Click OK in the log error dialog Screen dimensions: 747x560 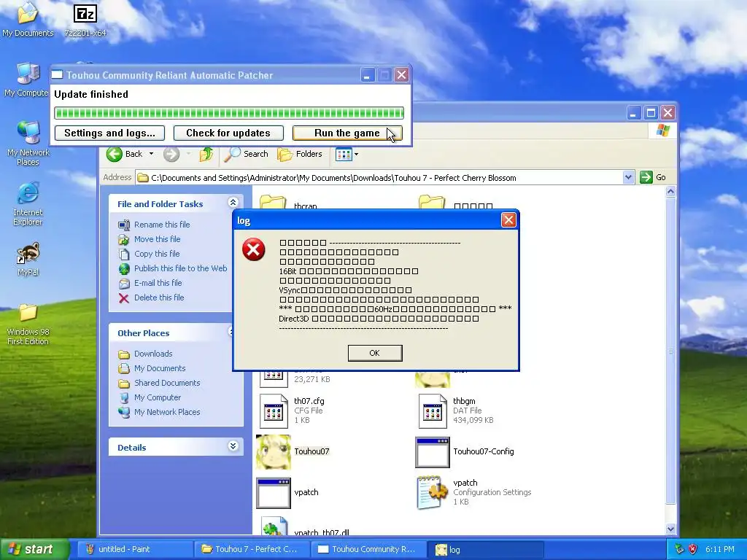(375, 353)
